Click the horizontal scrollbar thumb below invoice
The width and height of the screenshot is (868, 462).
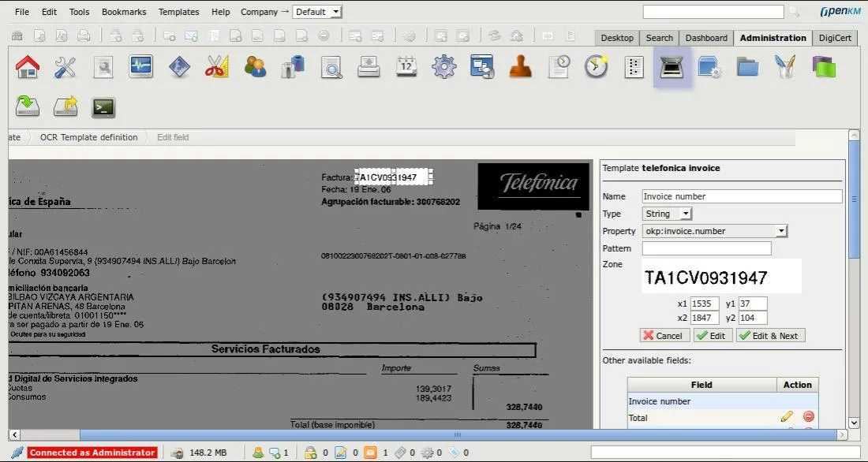point(458,434)
